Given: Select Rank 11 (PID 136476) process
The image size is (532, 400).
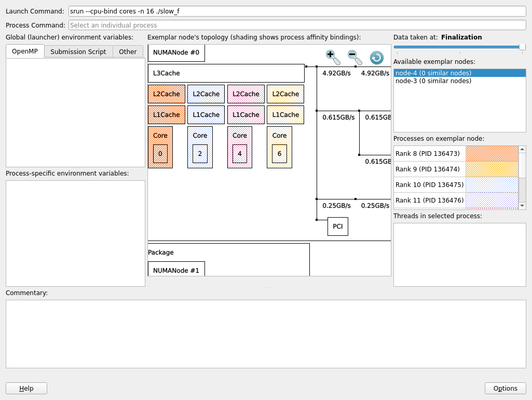Looking at the screenshot, I should [430, 201].
